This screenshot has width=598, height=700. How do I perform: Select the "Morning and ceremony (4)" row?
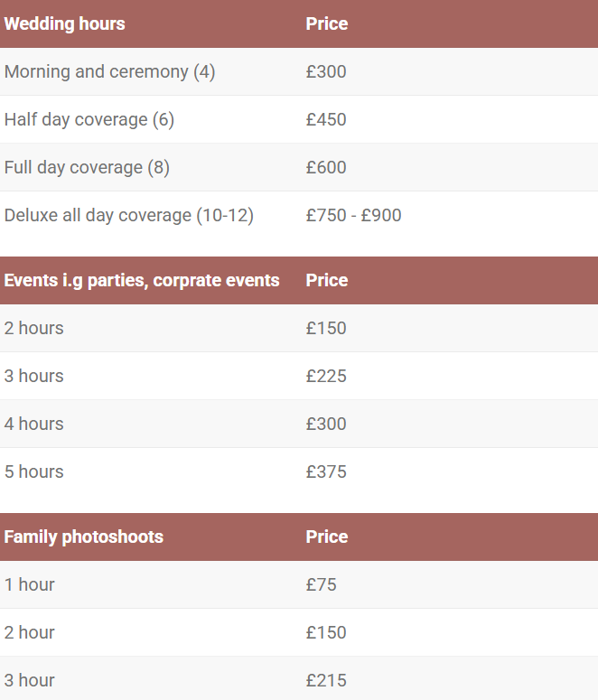109,71
